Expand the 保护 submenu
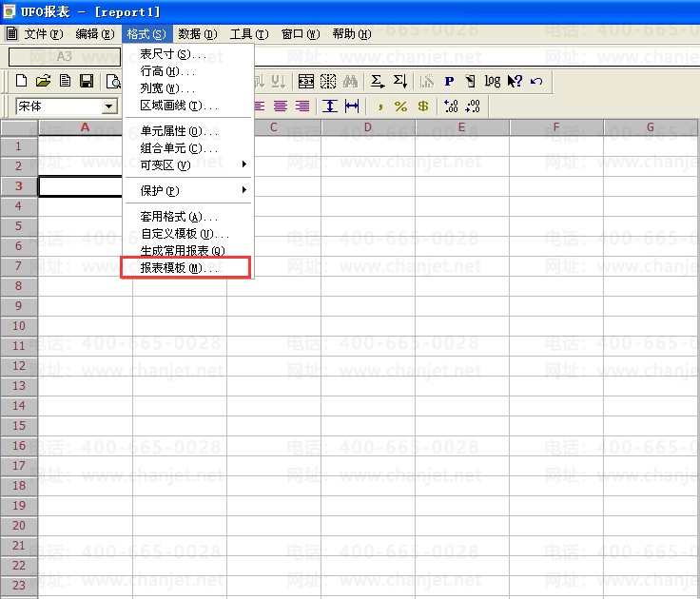Image resolution: width=700 pixels, height=599 pixels. point(187,190)
